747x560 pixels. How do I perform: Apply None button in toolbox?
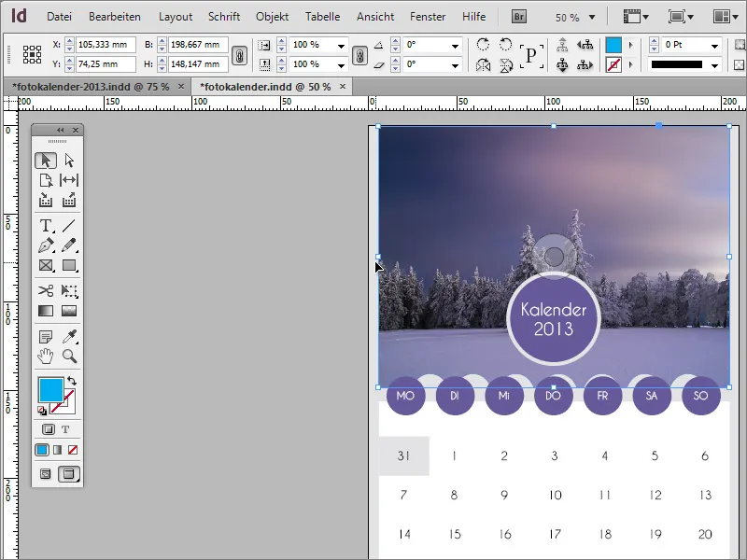pos(73,450)
